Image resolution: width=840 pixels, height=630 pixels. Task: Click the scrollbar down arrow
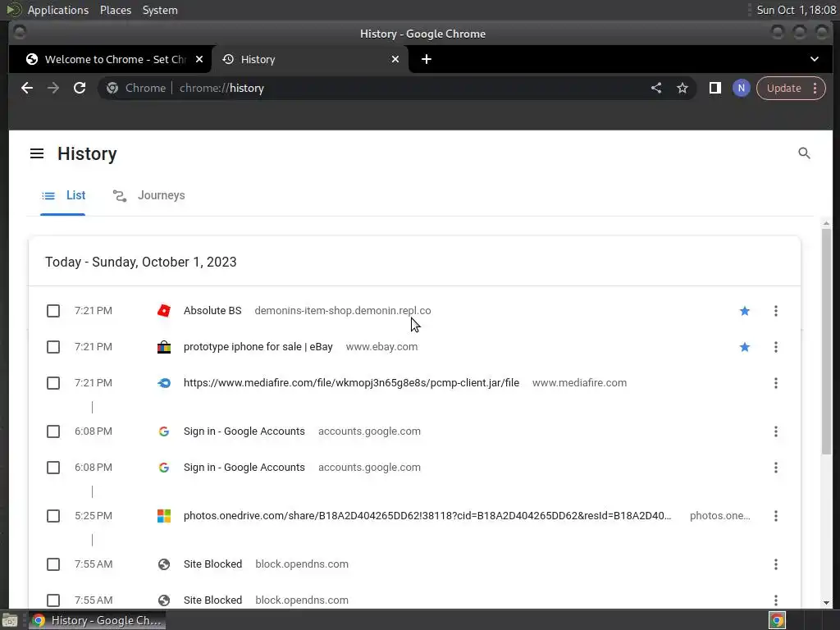[826, 603]
